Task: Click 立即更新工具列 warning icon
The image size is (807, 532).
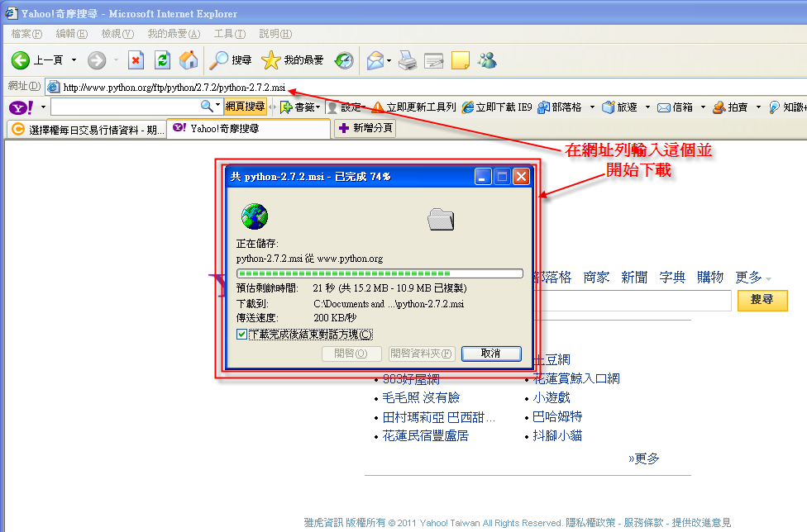Action: [x=378, y=107]
